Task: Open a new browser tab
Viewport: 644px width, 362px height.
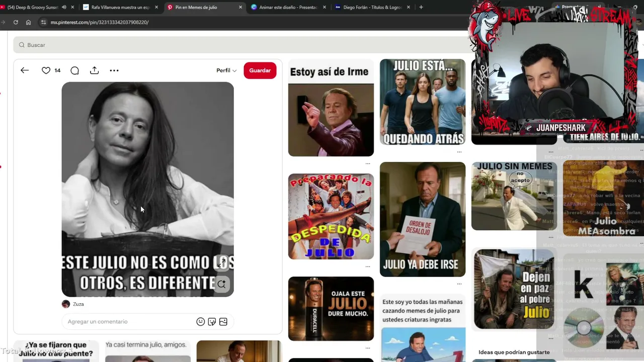Action: [421, 7]
